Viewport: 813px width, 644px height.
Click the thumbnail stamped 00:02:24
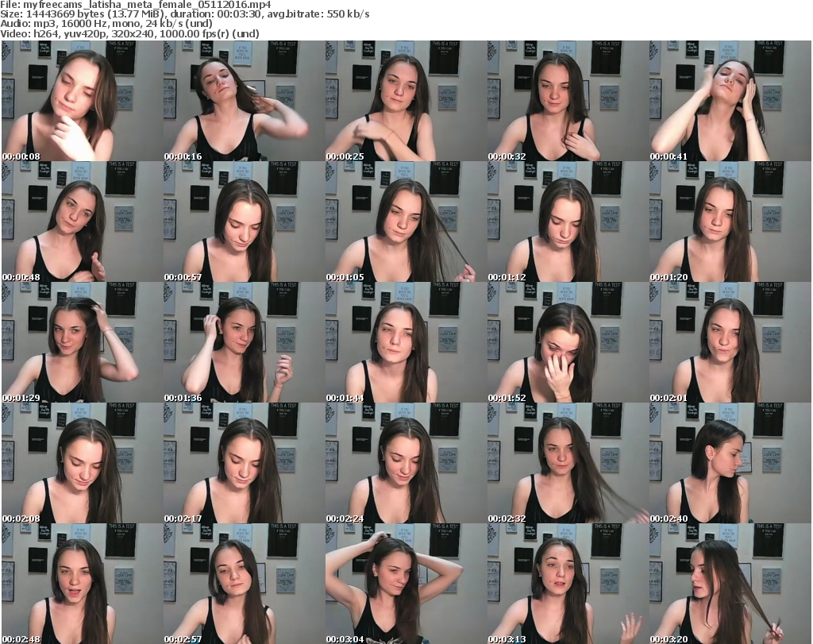(406, 463)
